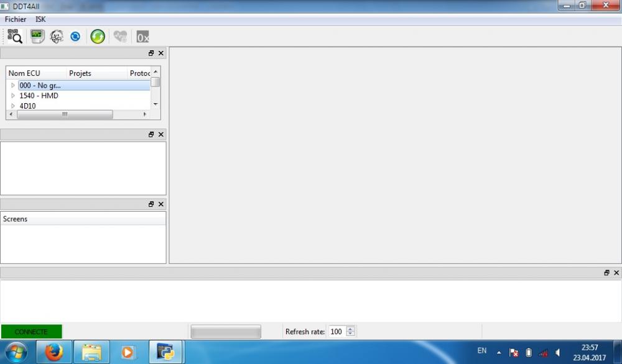Close the Screens dock panel
Viewport: 622px width, 364px height.
pos(160,204)
